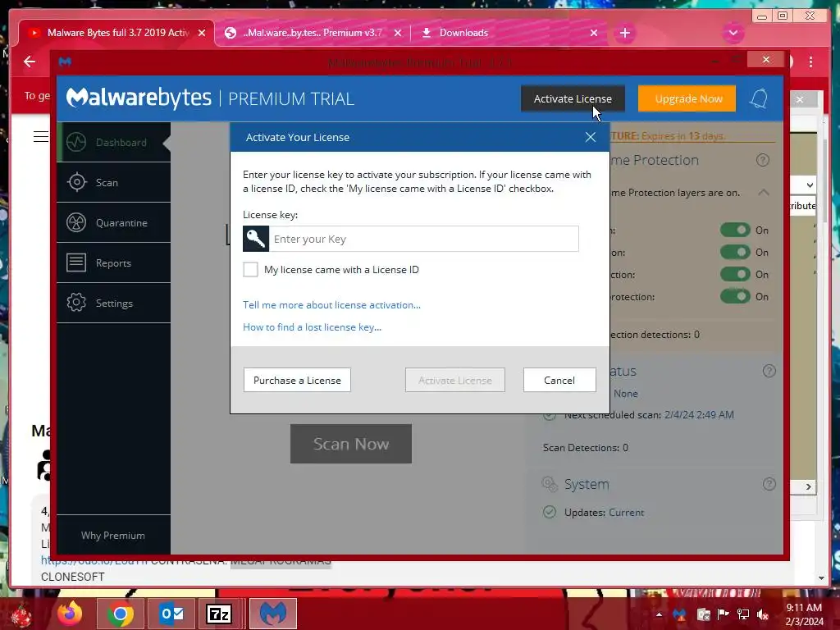Open the Settings sidebar section
Viewport: 840px width, 630px height.
113,304
